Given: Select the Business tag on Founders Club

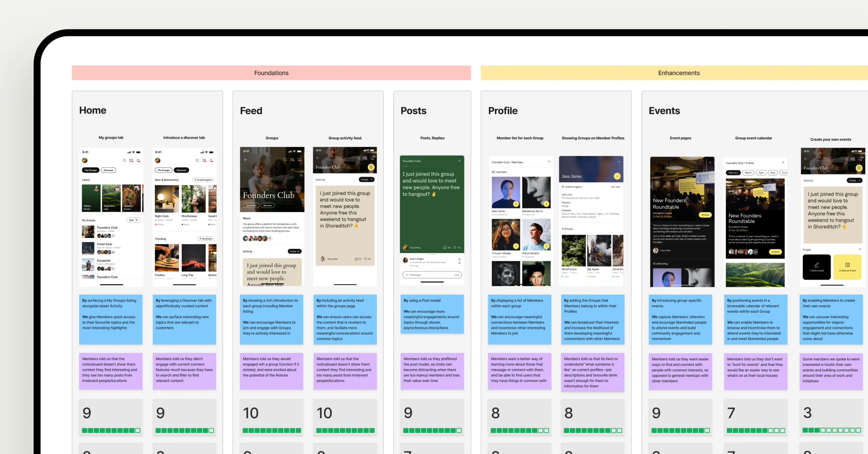Looking at the screenshot, I should pyautogui.click(x=268, y=205).
